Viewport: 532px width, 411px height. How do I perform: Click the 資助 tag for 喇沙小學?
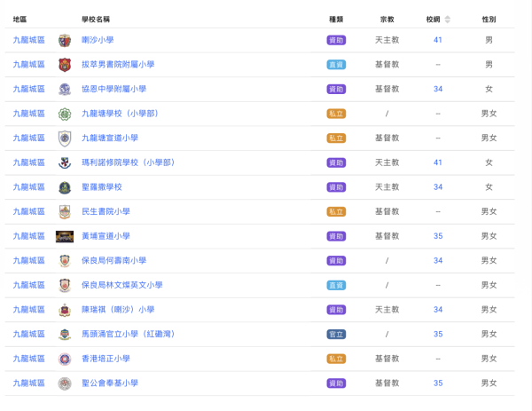click(336, 40)
